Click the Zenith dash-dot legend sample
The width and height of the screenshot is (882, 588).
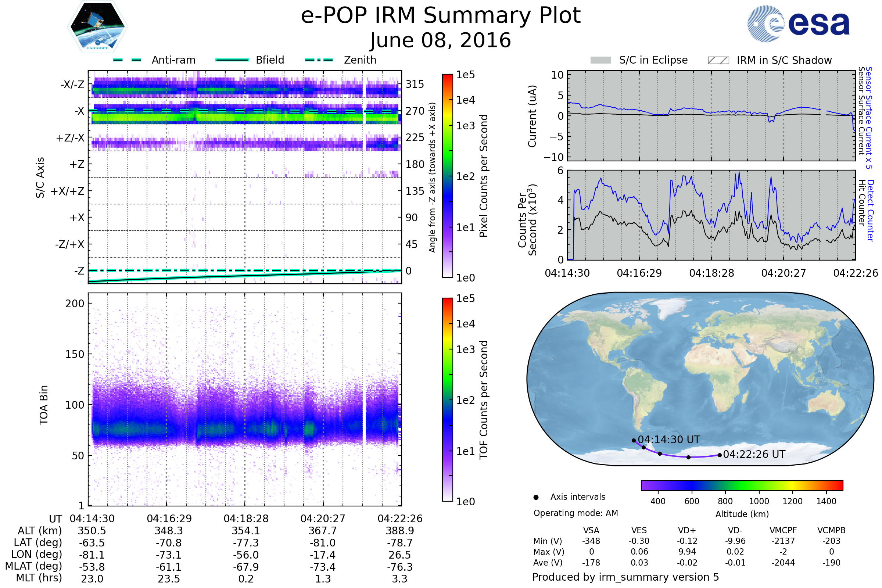[x=319, y=60]
